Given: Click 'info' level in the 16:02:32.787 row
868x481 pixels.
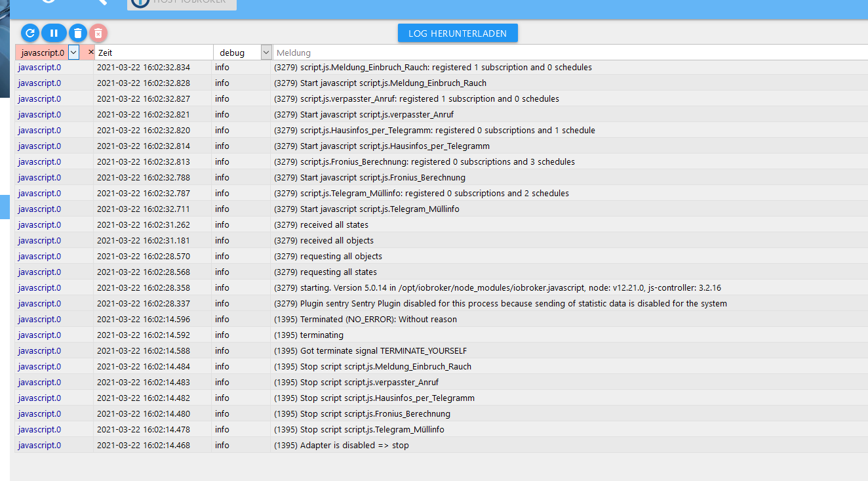Looking at the screenshot, I should [222, 194].
